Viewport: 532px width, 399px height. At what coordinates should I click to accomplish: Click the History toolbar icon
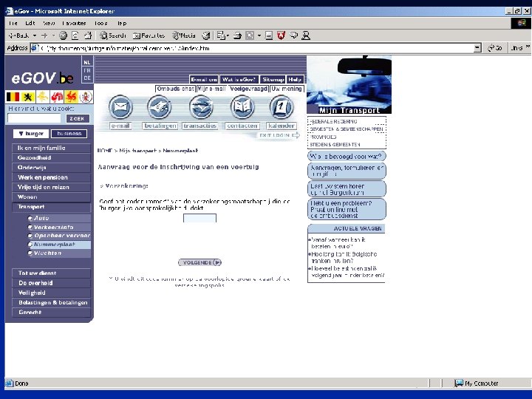(x=206, y=35)
